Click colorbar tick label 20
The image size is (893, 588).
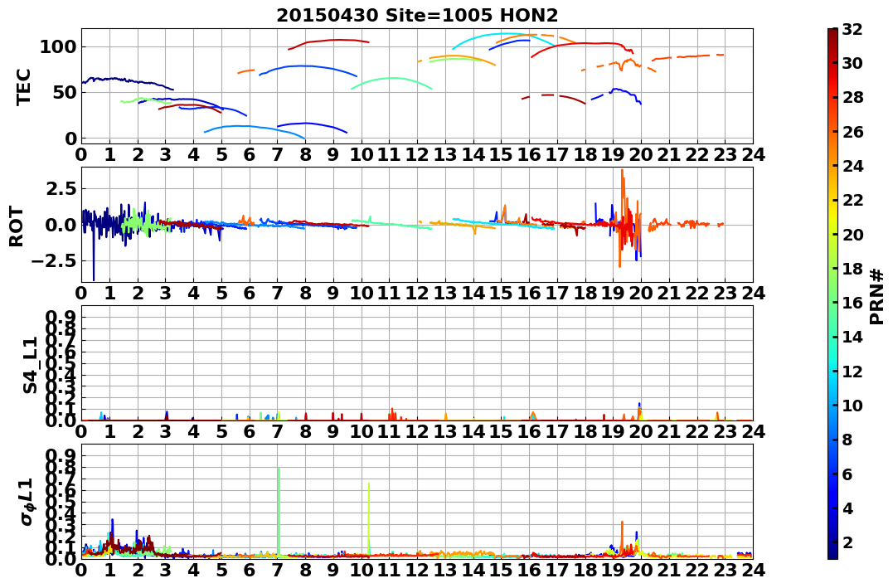[x=852, y=234]
